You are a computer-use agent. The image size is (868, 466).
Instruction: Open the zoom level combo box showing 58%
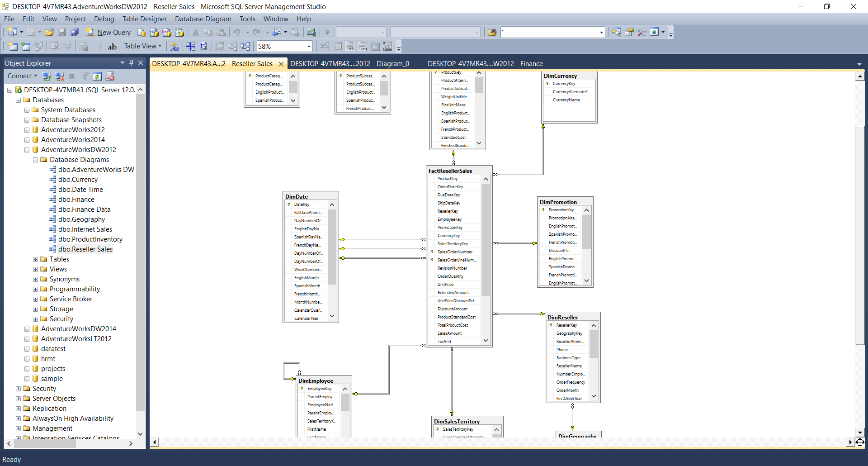click(284, 46)
